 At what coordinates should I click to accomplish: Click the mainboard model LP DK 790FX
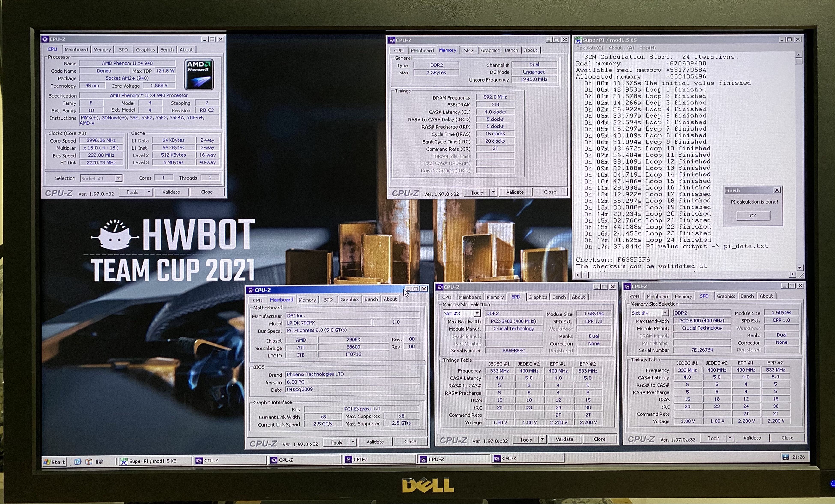(x=328, y=323)
